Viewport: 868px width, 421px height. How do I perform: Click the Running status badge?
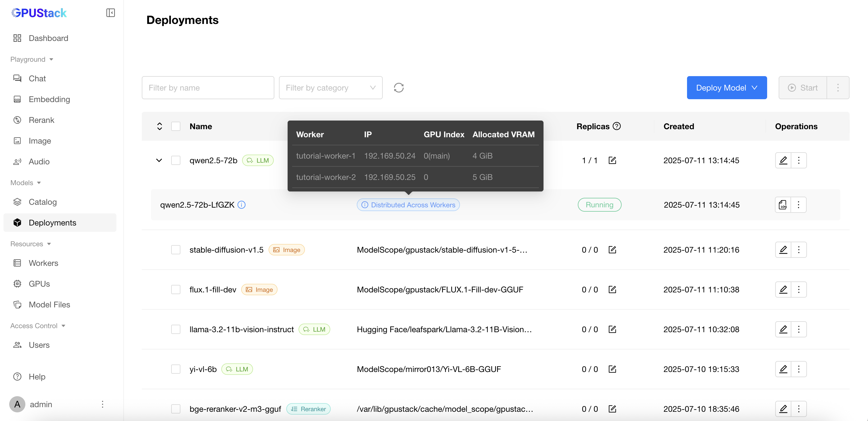pos(599,205)
